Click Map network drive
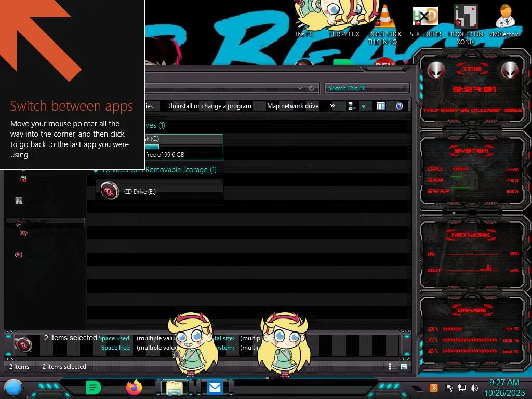This screenshot has height=399, width=532. 293,106
